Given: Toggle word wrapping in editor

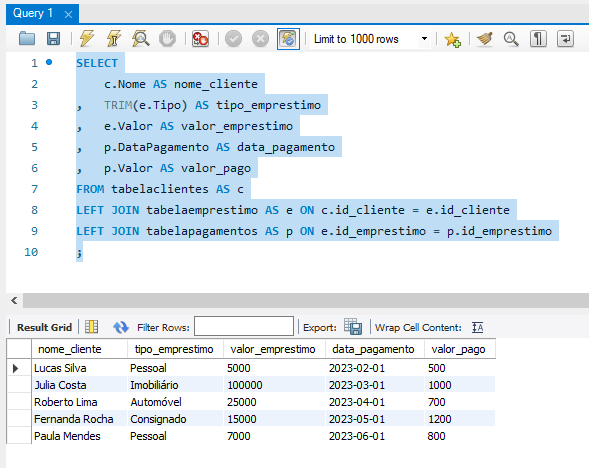Looking at the screenshot, I should point(565,39).
